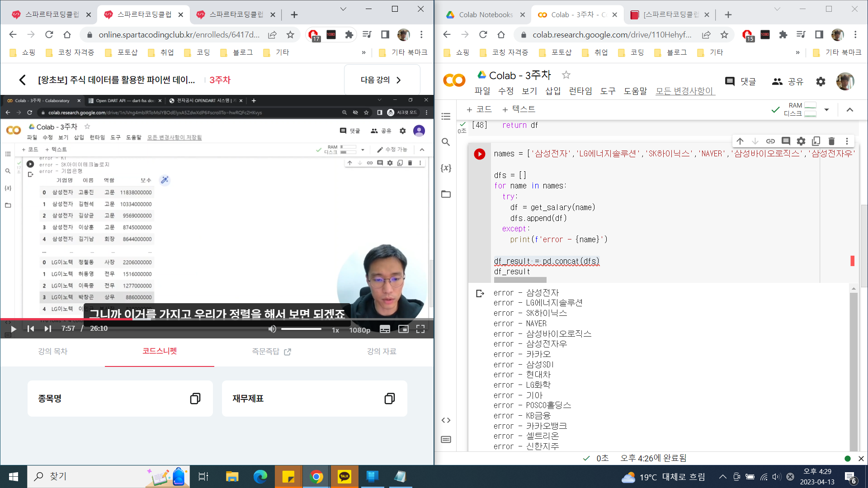This screenshot has width=868, height=488.
Task: Open 즉문즉답 tab link
Action: coord(271,352)
